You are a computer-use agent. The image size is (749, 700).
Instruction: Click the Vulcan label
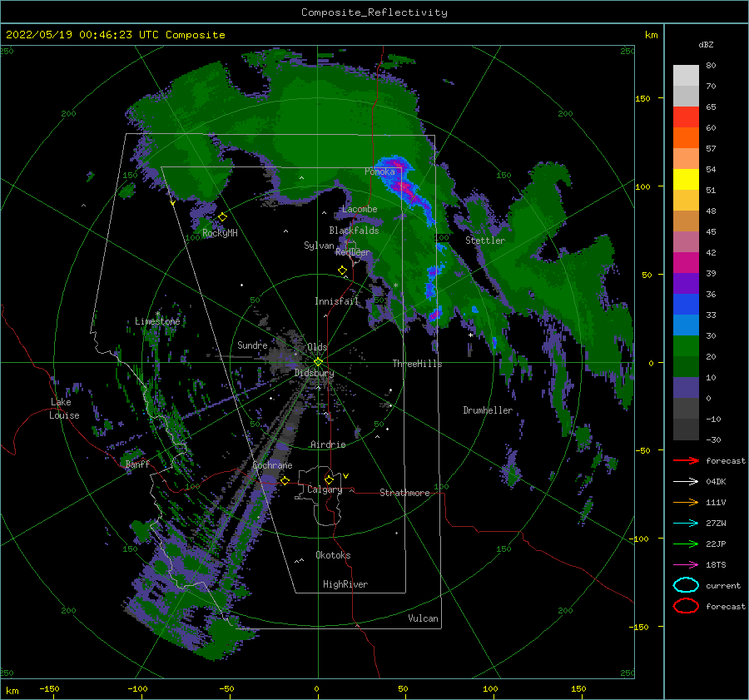tap(424, 618)
